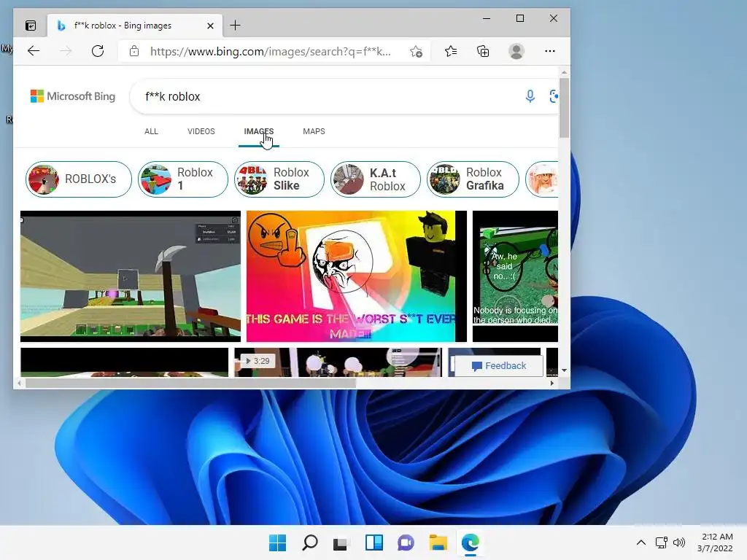Close the Bing images tab
The width and height of the screenshot is (747, 560).
[210, 26]
